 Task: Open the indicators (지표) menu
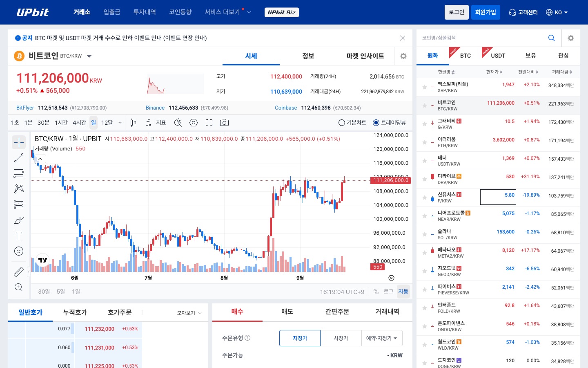point(156,123)
